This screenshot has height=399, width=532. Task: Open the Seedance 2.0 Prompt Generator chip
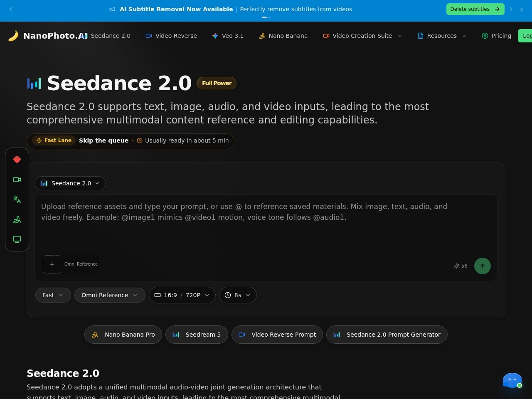pyautogui.click(x=387, y=335)
